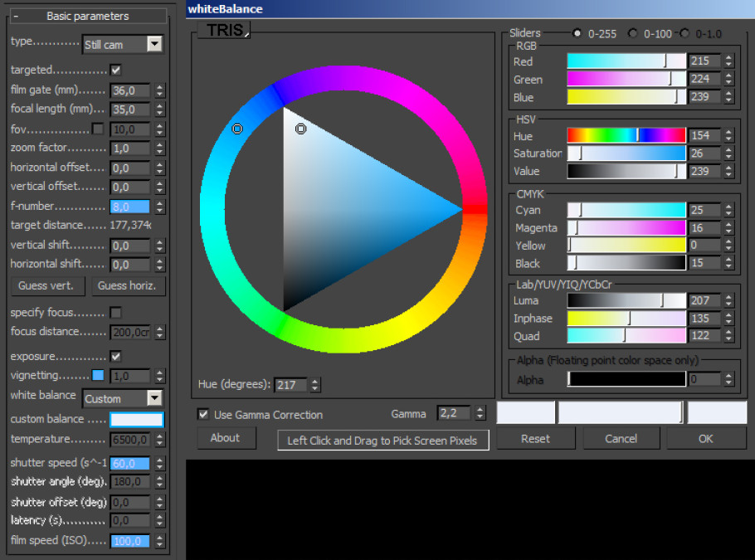755x560 pixels.
Task: Select the 0-1.0 sliders range
Action: (x=684, y=33)
